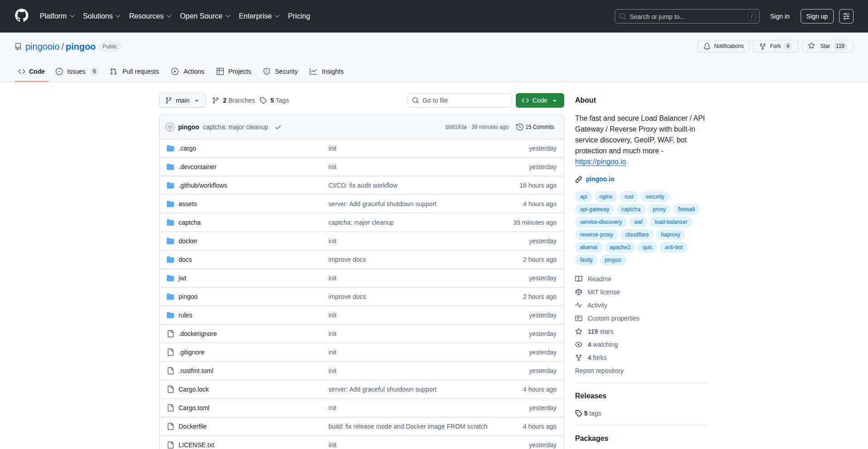The height and width of the screenshot is (449, 868).
Task: Switch to the Insights tab
Action: tap(327, 71)
